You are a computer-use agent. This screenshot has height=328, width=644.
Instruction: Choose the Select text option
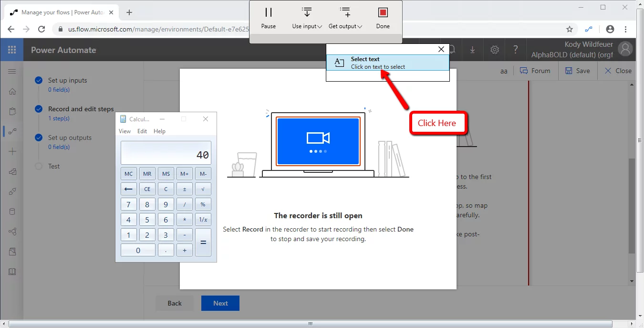388,63
